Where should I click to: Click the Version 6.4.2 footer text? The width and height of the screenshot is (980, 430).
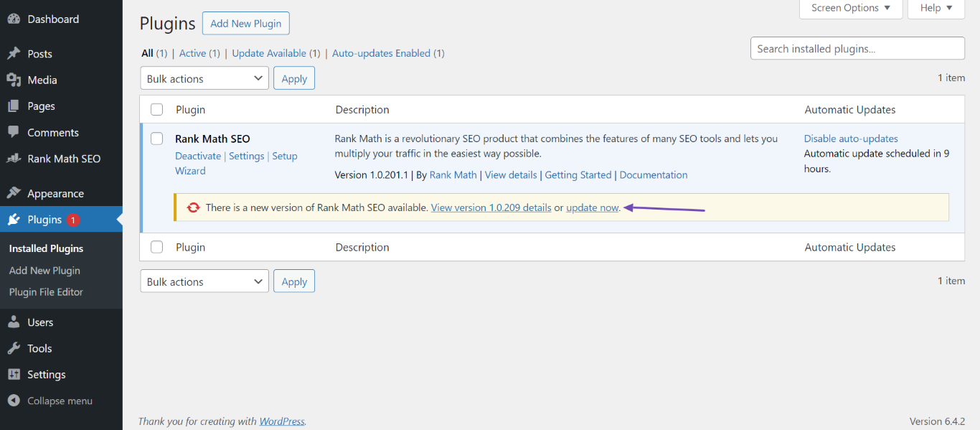(937, 421)
